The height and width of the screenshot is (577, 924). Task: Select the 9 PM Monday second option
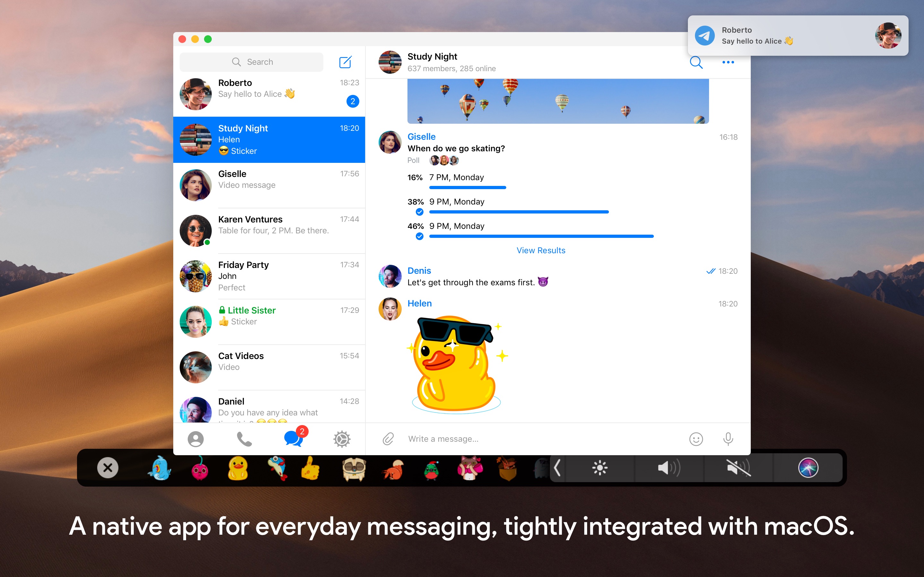click(x=457, y=226)
